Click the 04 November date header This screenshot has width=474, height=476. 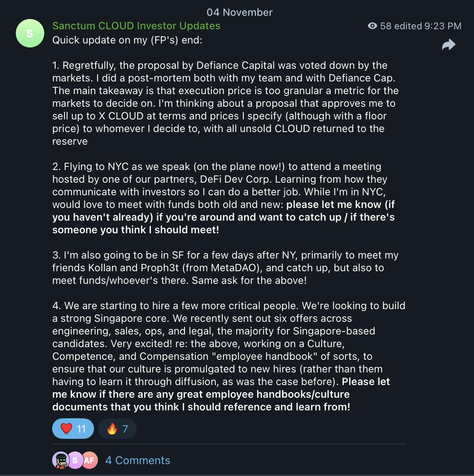click(239, 12)
